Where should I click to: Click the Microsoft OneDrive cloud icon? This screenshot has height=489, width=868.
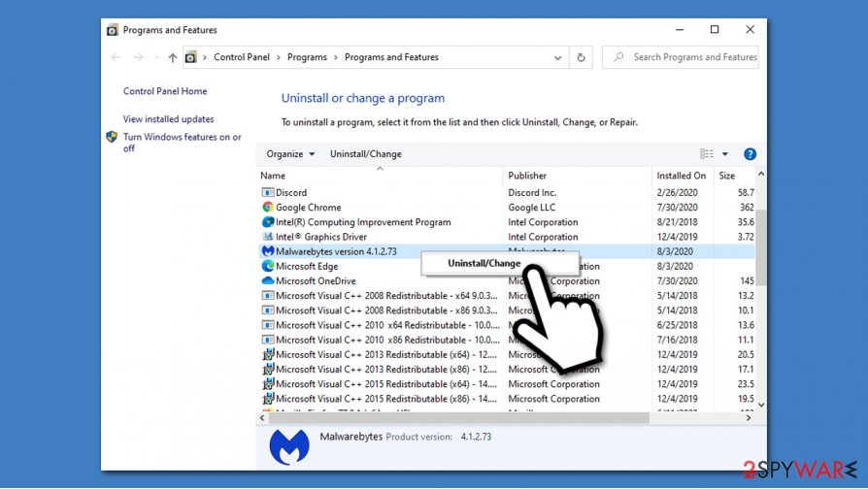coord(268,280)
